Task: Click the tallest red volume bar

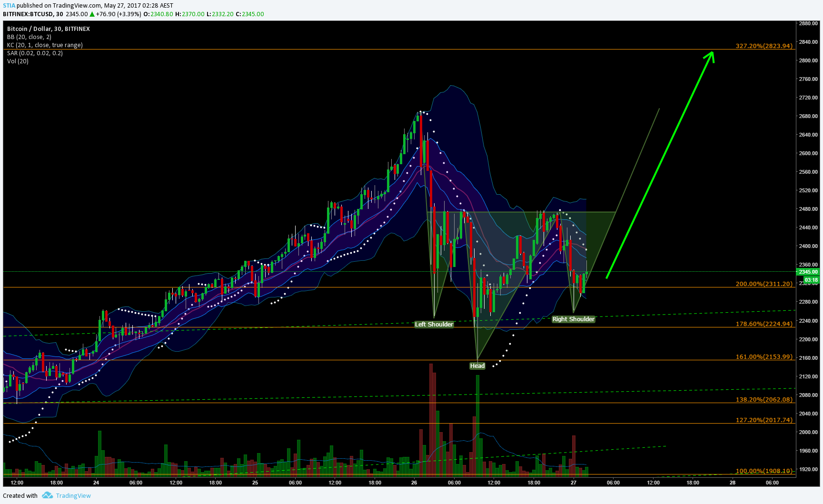Action: (431, 420)
